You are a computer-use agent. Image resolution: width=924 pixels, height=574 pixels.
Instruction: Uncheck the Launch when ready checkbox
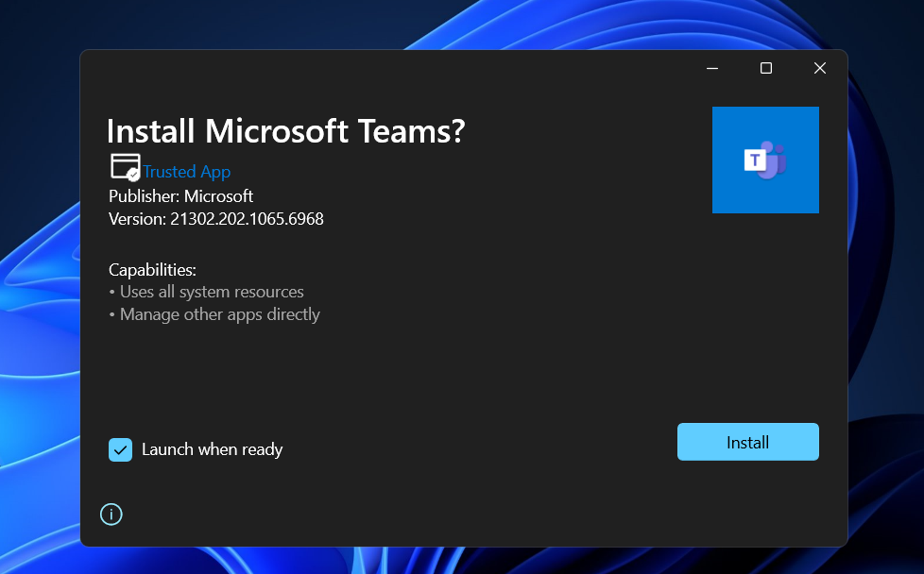click(120, 449)
